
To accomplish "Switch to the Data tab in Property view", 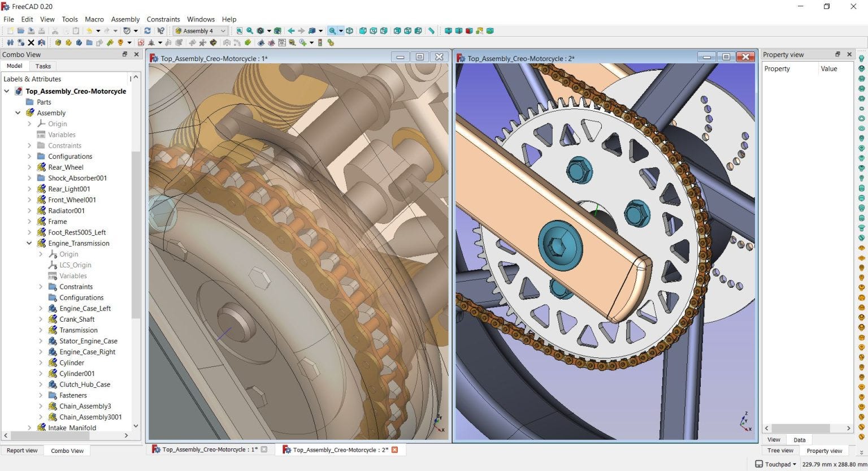I will click(x=799, y=440).
